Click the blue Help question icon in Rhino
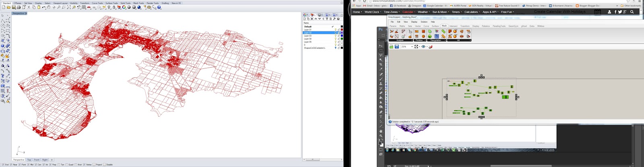 coord(159,7)
